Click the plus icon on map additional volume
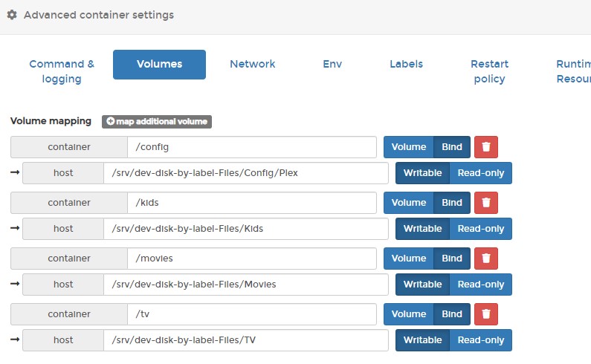This screenshot has width=591, height=364. pyautogui.click(x=111, y=121)
